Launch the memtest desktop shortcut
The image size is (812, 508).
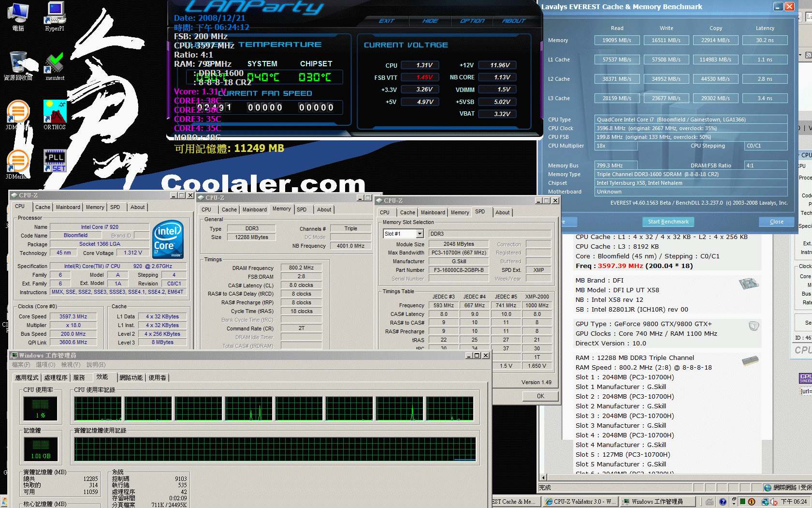pyautogui.click(x=55, y=66)
